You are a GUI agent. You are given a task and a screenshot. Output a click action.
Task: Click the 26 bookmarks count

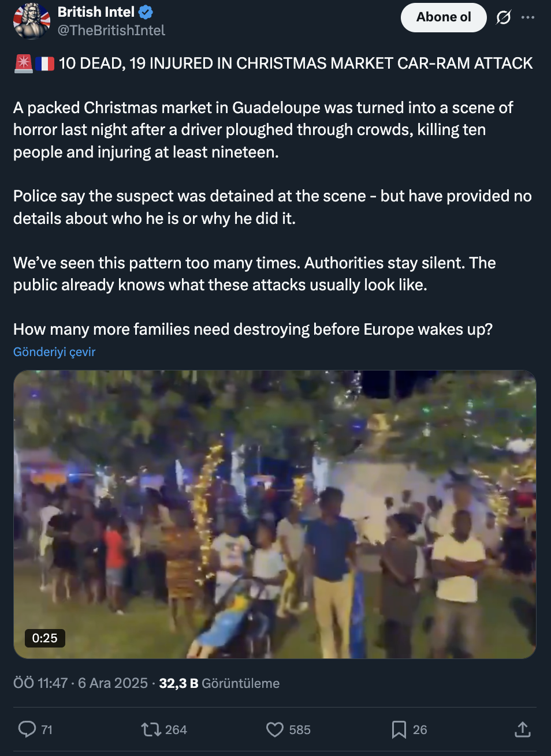pos(420,730)
